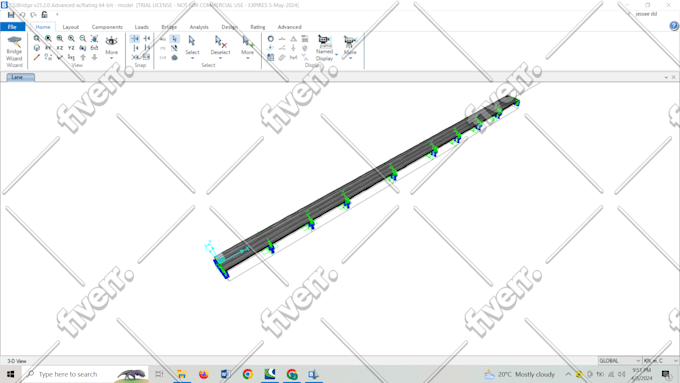This screenshot has height=383, width=680.
Task: Switch to default 3D view cube icon
Action: [x=37, y=48]
